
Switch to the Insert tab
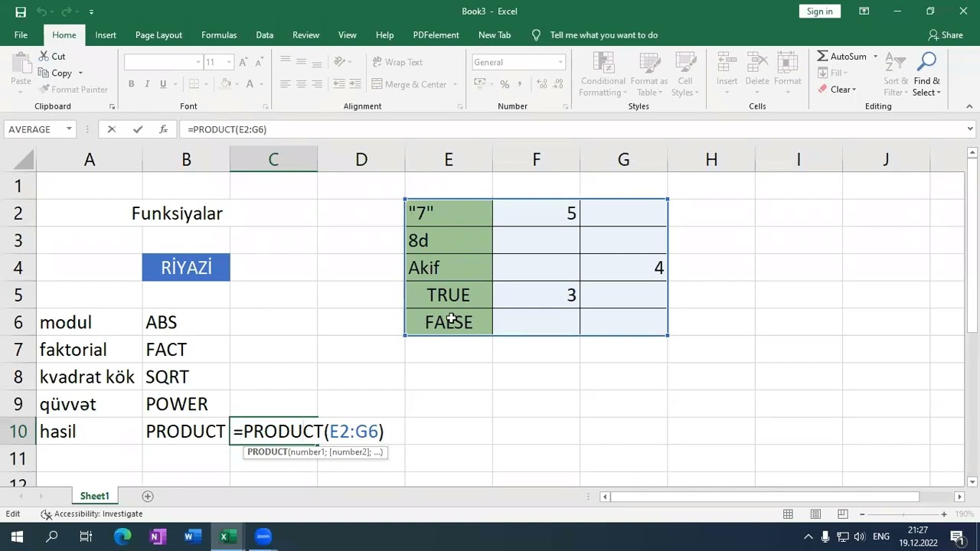(x=106, y=35)
